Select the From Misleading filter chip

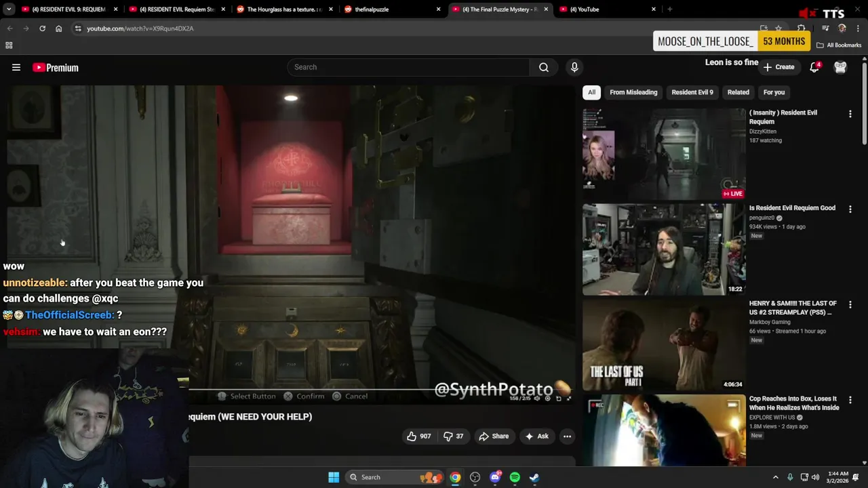pyautogui.click(x=633, y=92)
